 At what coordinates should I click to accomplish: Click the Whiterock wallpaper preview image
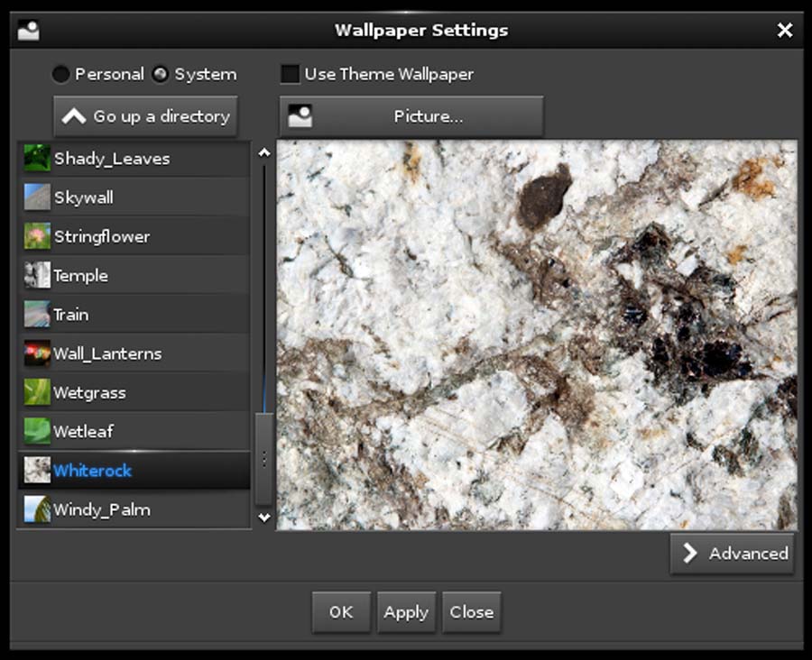pos(537,335)
